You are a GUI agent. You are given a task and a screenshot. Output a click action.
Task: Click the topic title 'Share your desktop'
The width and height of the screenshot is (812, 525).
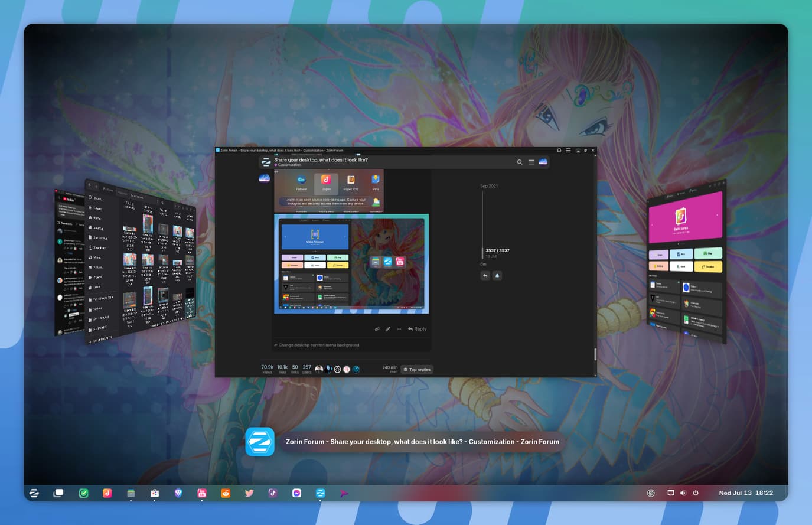point(321,160)
